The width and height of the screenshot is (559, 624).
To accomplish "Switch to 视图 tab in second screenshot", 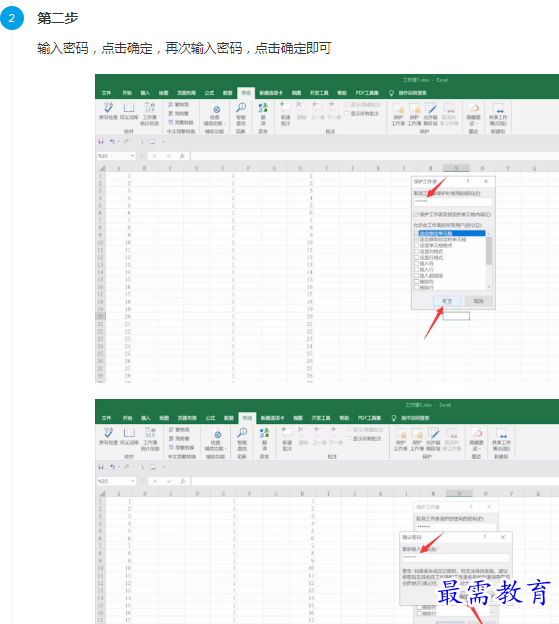I will 298,418.
